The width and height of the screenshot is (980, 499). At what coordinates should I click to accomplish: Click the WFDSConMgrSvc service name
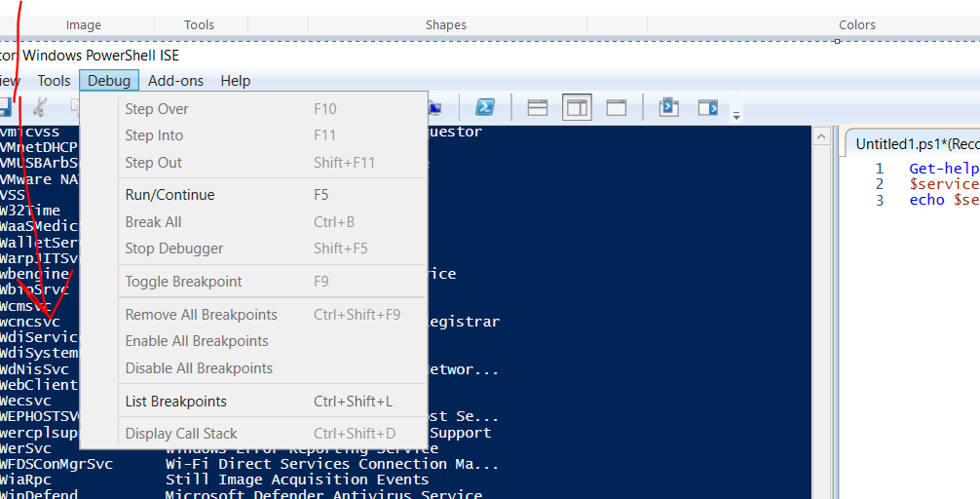coord(57,465)
